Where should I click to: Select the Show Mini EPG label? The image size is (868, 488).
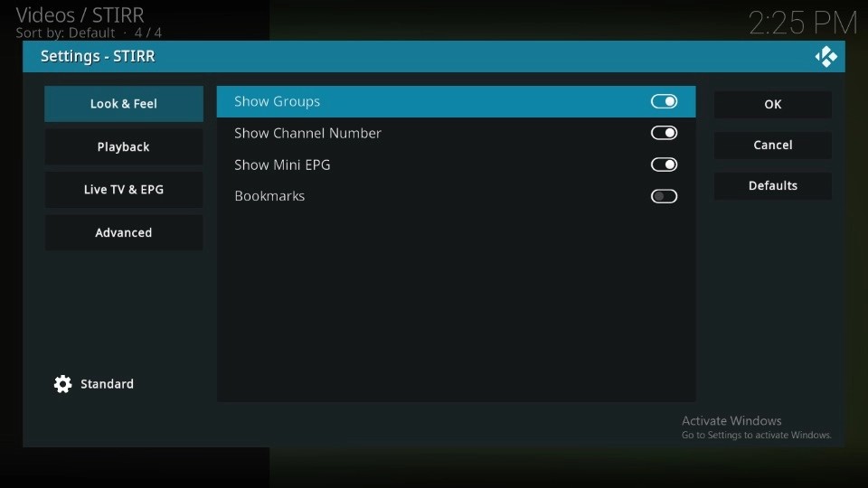point(282,164)
